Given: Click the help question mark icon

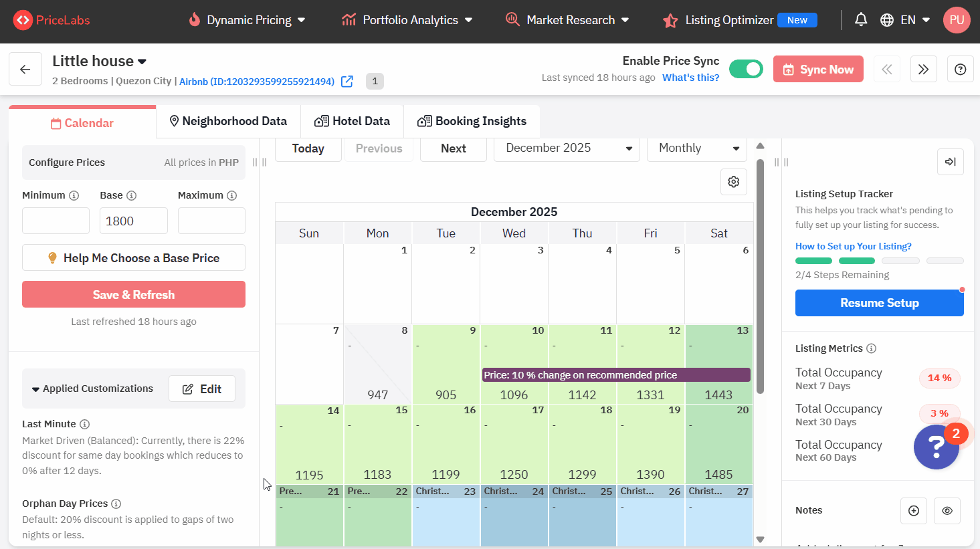Looking at the screenshot, I should 960,70.
